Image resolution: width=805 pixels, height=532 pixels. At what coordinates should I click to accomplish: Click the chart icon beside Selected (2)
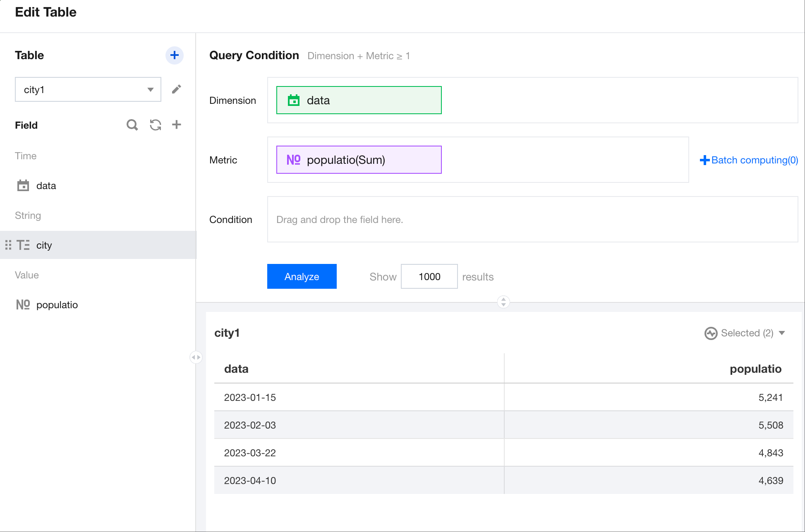pos(711,333)
